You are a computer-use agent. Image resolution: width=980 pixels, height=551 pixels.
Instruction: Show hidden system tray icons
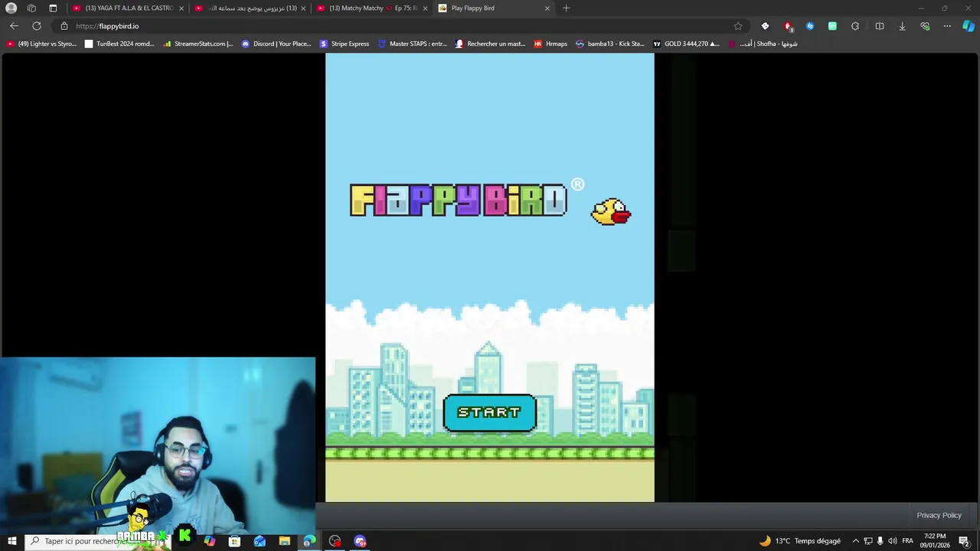coord(856,541)
